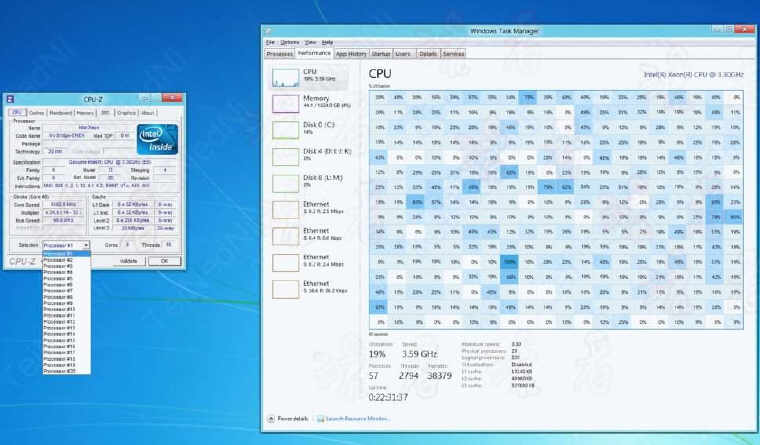Click the "0:22:31:37" up time value
The image size is (760, 445).
pos(388,397)
